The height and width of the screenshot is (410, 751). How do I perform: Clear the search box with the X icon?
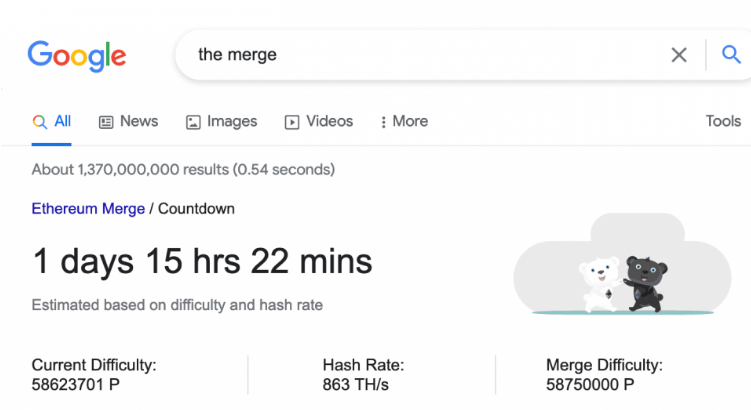coord(679,55)
